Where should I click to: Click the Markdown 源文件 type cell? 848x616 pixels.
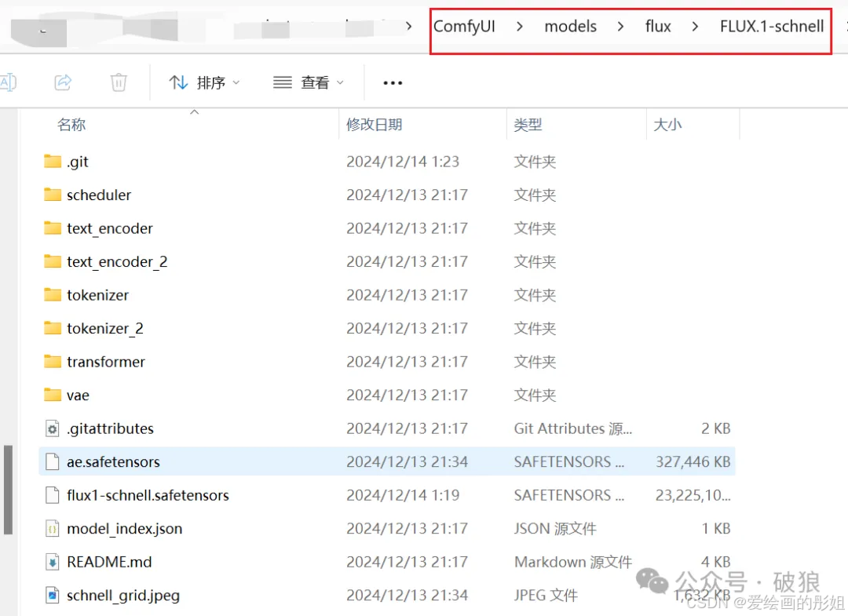tap(572, 562)
